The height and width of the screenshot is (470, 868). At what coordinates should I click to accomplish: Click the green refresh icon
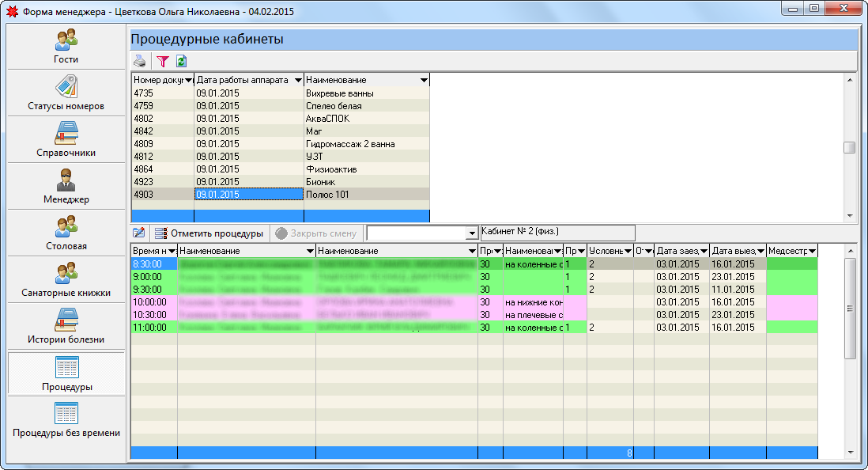point(181,61)
